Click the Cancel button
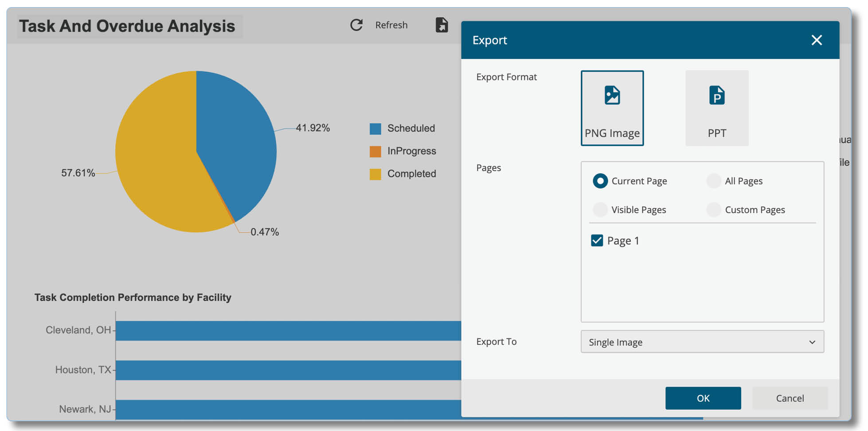The image size is (868, 431). [x=790, y=398]
